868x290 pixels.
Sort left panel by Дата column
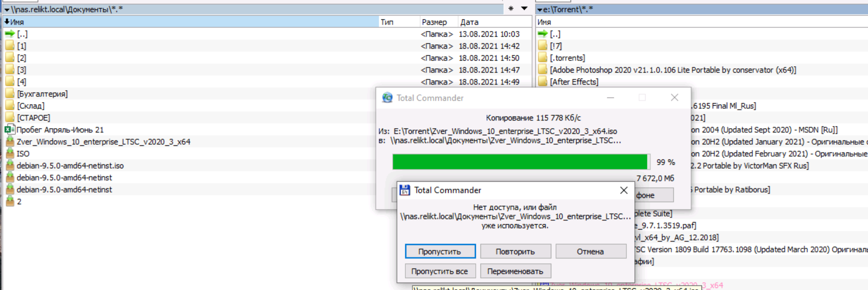coord(495,22)
